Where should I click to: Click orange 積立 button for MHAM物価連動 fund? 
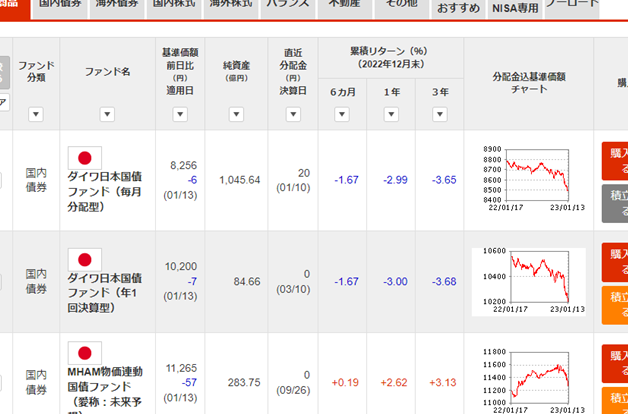point(615,400)
